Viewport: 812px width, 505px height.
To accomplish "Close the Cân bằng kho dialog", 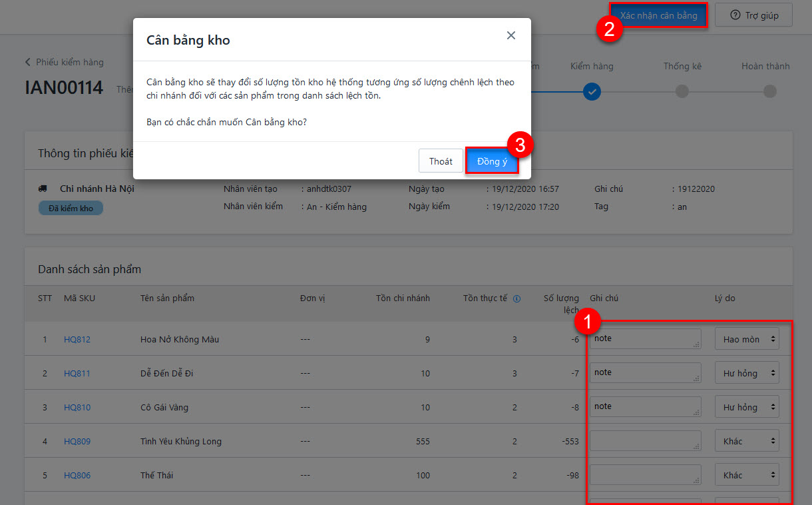I will [x=511, y=35].
